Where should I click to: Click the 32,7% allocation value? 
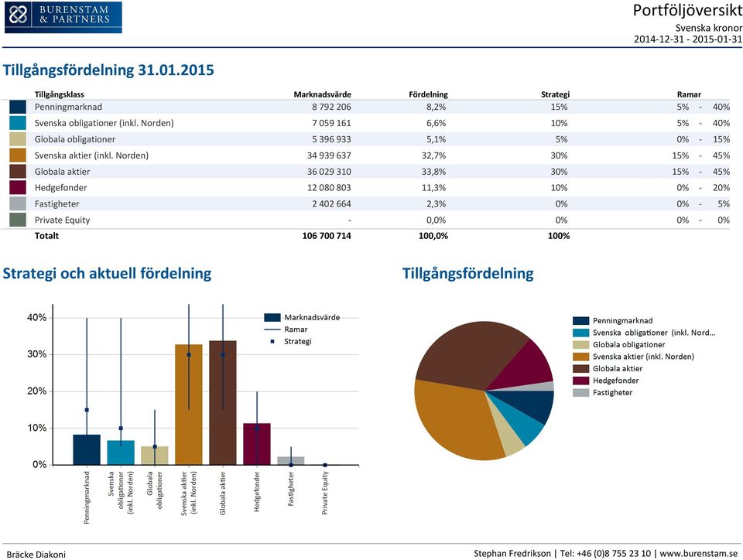433,155
